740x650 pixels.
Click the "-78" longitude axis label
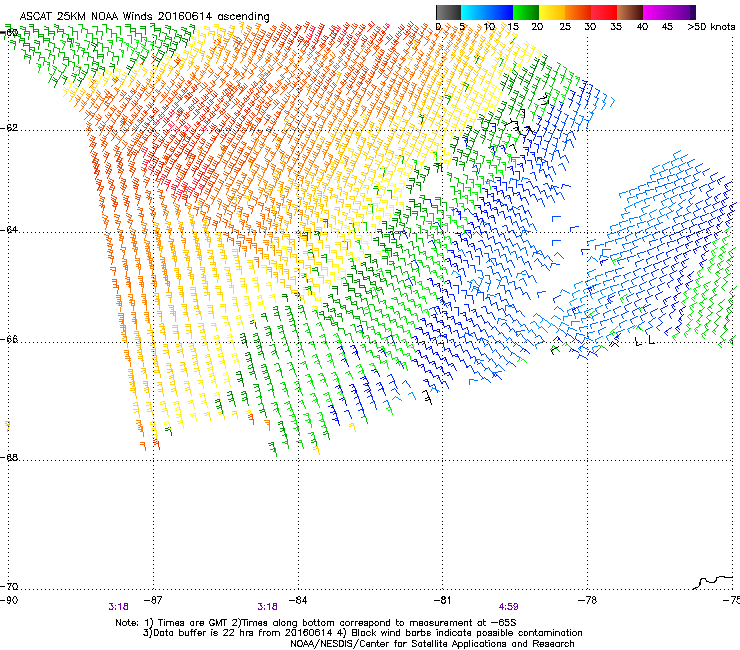[588, 600]
